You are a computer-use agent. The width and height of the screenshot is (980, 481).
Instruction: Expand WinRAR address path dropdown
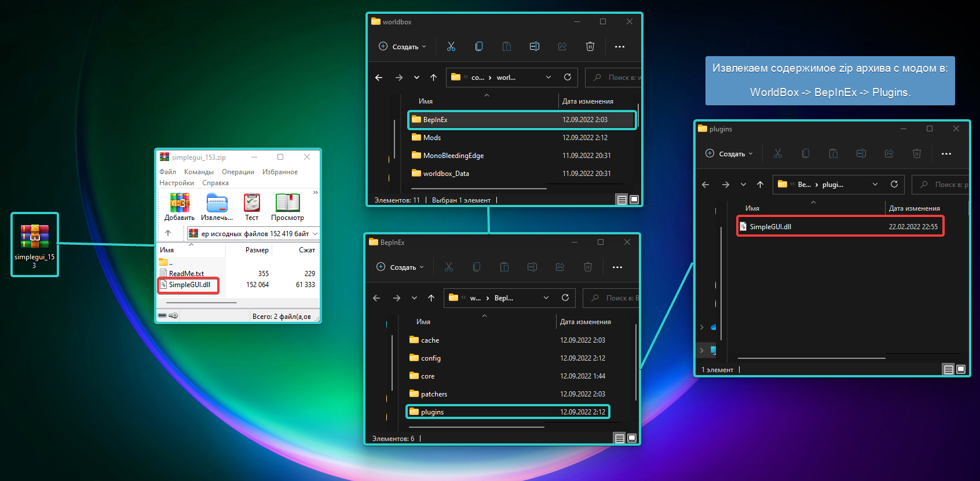tap(315, 233)
